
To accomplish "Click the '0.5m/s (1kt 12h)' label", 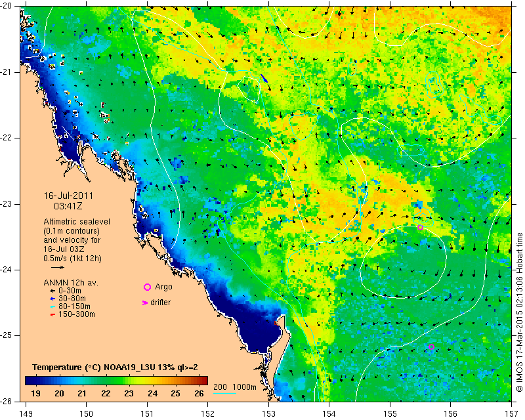I will coord(73,259).
